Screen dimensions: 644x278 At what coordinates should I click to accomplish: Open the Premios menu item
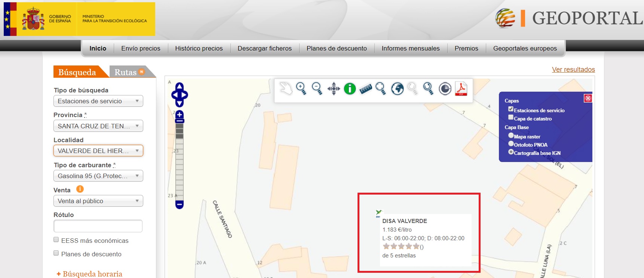pyautogui.click(x=466, y=48)
